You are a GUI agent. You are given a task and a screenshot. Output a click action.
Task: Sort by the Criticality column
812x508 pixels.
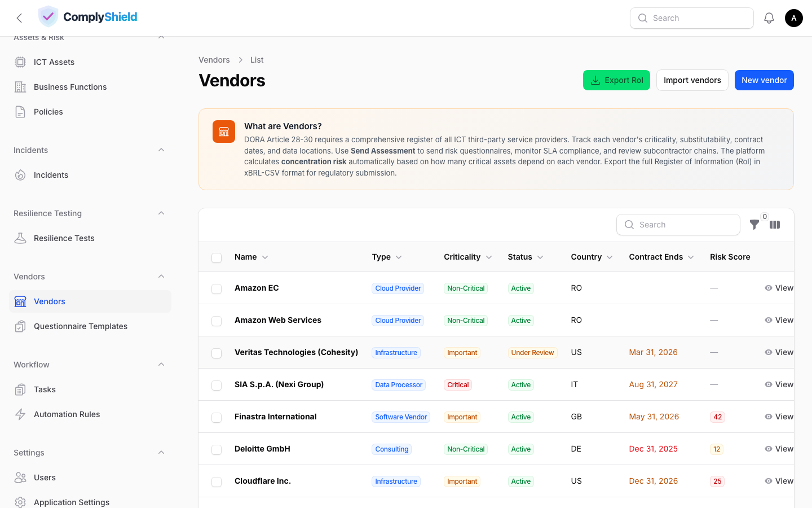click(468, 257)
